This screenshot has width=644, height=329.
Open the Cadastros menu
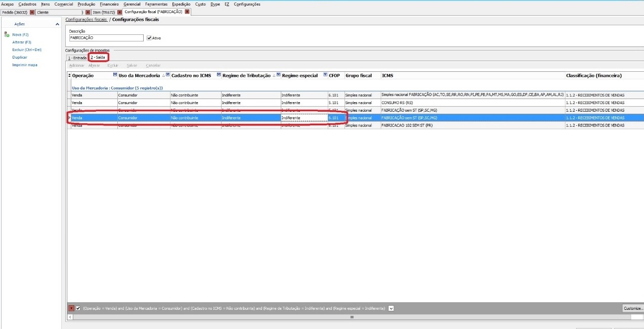pyautogui.click(x=27, y=4)
